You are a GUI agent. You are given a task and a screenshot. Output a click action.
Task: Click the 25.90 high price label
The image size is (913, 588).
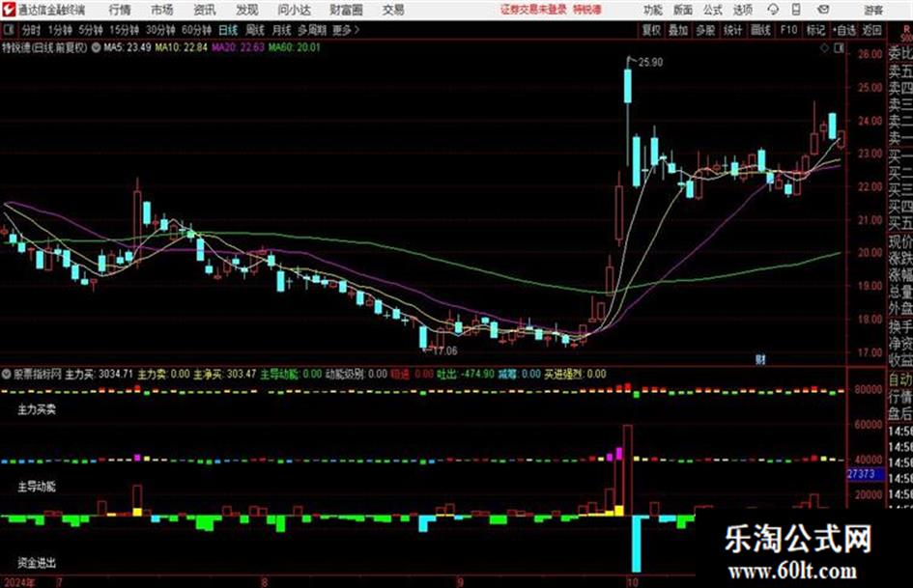(650, 63)
